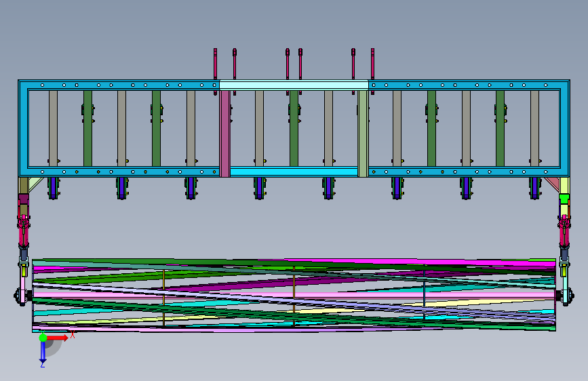
Task: Select the light cyan top center beam
Action: (294, 85)
